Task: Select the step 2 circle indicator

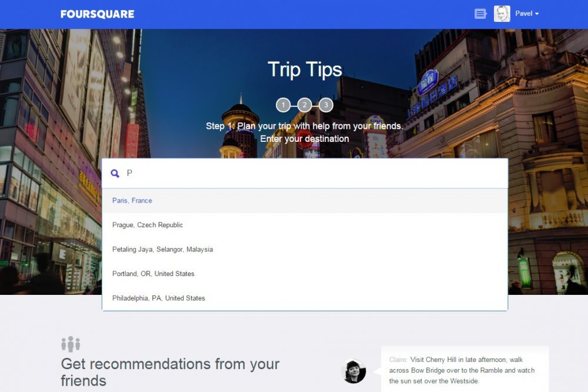Action: [x=305, y=104]
